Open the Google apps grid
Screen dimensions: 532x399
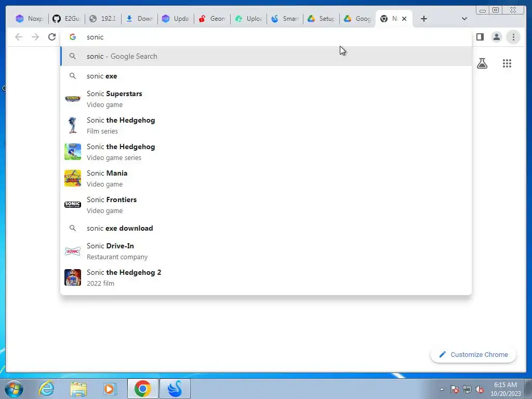coord(507,63)
